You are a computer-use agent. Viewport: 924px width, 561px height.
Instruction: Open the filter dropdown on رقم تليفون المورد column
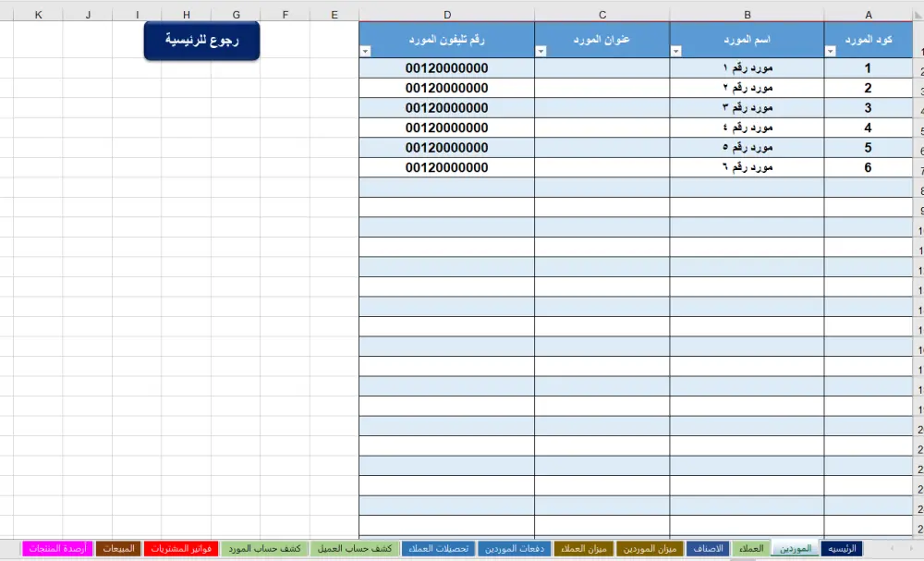(x=364, y=52)
